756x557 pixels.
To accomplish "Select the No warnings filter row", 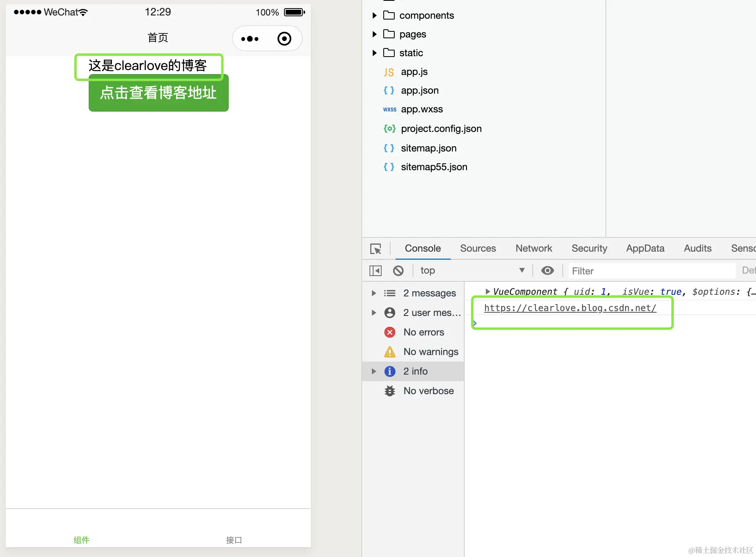I will pos(413,352).
